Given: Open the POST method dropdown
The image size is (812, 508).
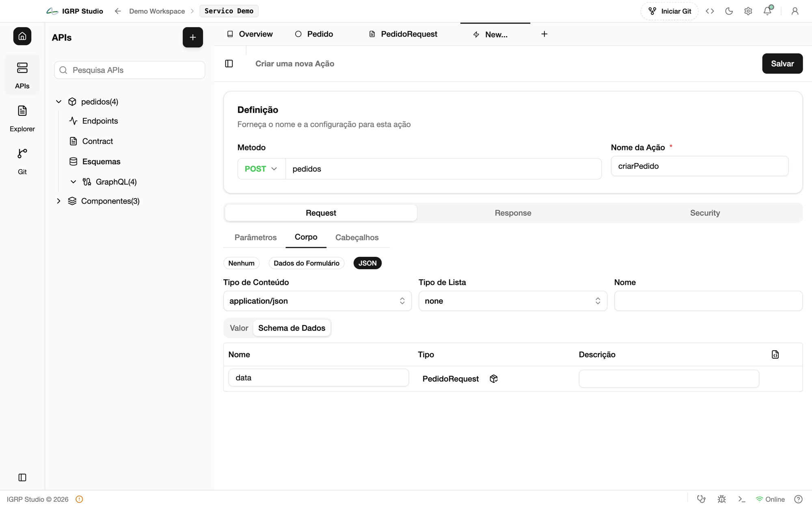Looking at the screenshot, I should click(x=261, y=169).
